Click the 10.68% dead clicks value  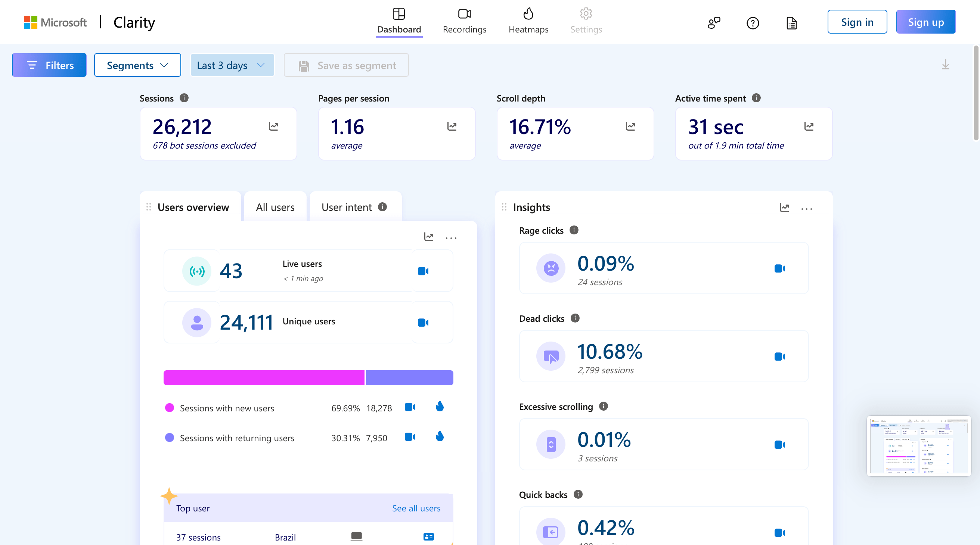pyautogui.click(x=610, y=351)
